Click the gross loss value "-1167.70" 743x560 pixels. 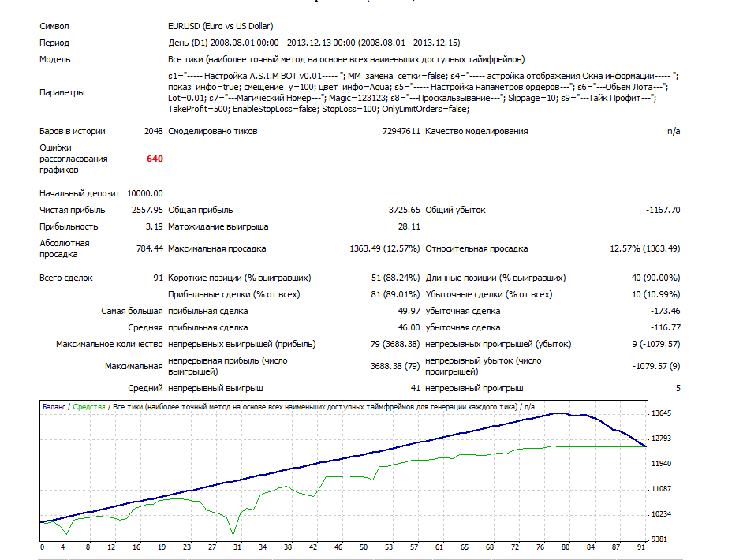663,210
